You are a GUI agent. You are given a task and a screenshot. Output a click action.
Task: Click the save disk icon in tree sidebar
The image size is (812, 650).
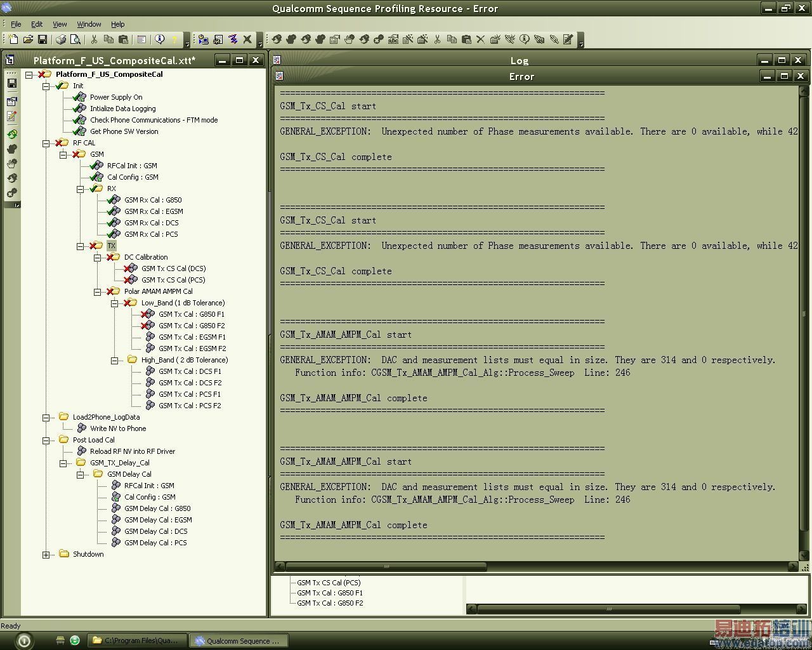[12, 83]
